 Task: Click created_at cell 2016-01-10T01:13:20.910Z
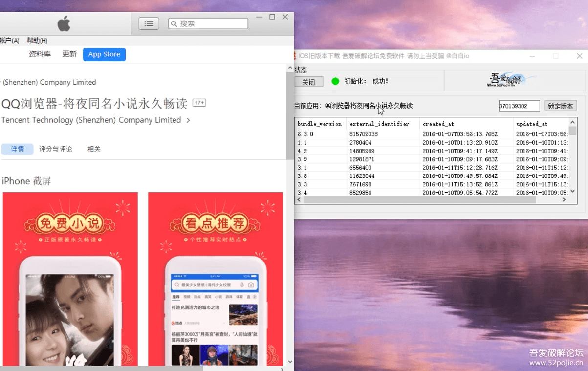(460, 143)
